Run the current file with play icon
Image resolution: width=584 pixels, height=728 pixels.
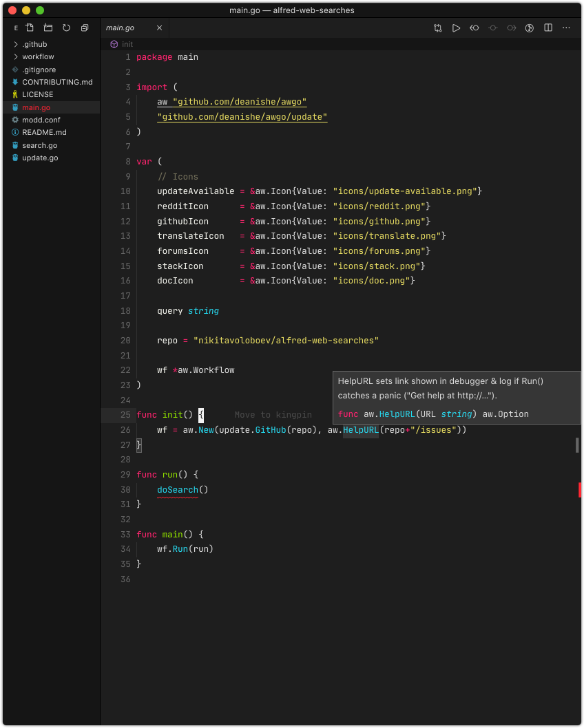pyautogui.click(x=456, y=28)
